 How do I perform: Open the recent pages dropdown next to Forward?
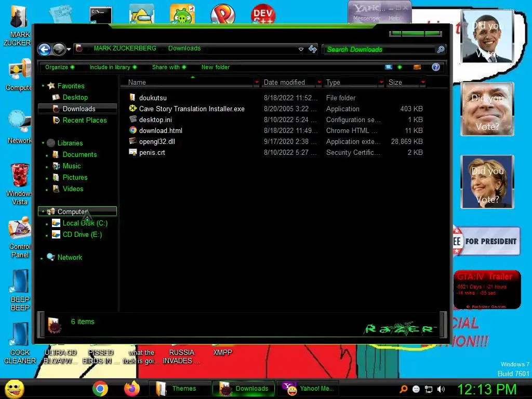pos(69,49)
